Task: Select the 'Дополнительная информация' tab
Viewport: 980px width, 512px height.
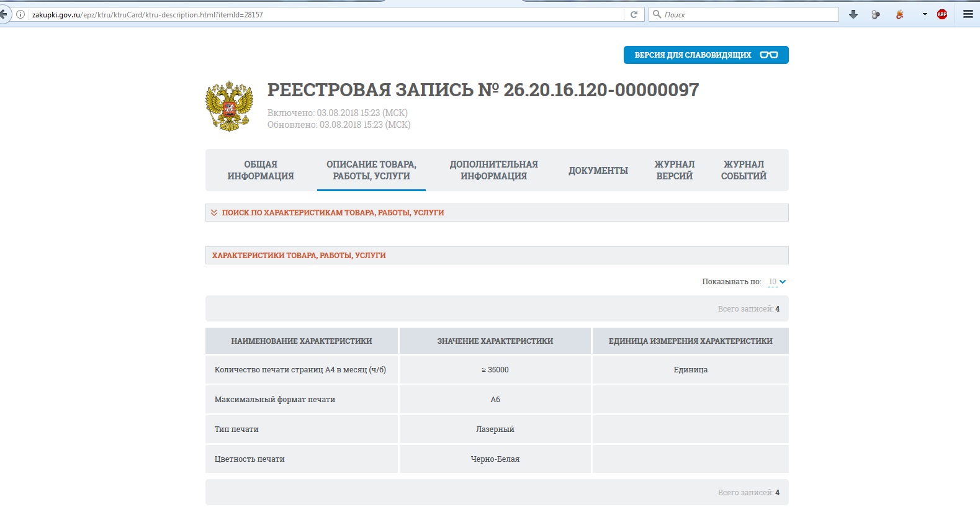Action: tap(493, 170)
